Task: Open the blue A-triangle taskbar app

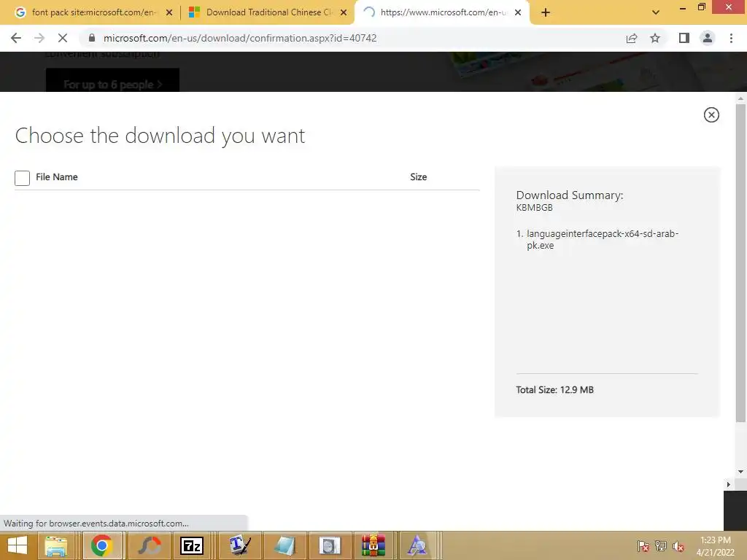Action: [x=417, y=545]
